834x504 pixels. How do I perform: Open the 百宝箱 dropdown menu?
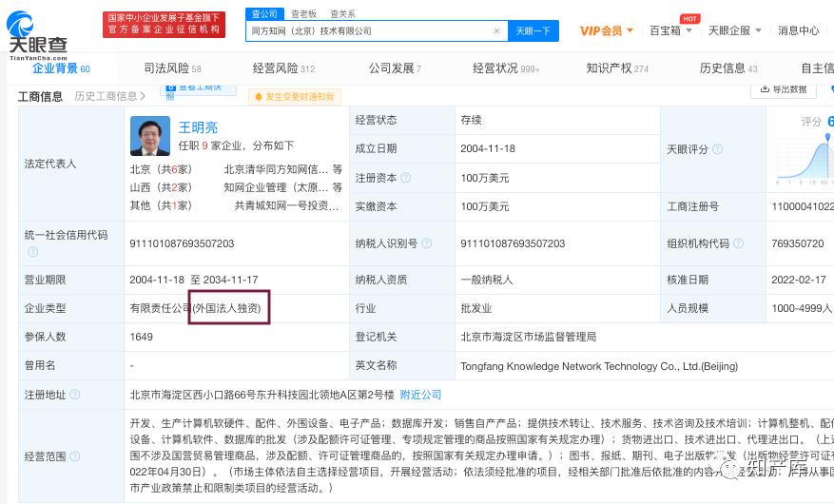point(670,30)
